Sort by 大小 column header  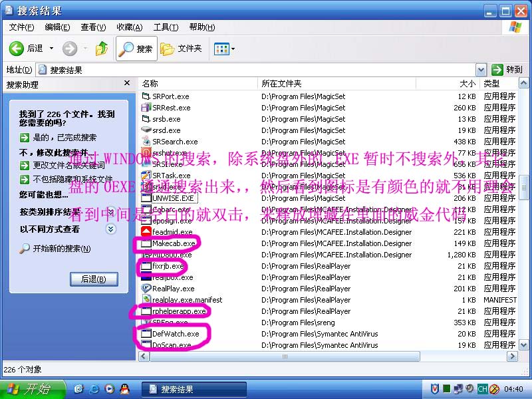point(448,84)
